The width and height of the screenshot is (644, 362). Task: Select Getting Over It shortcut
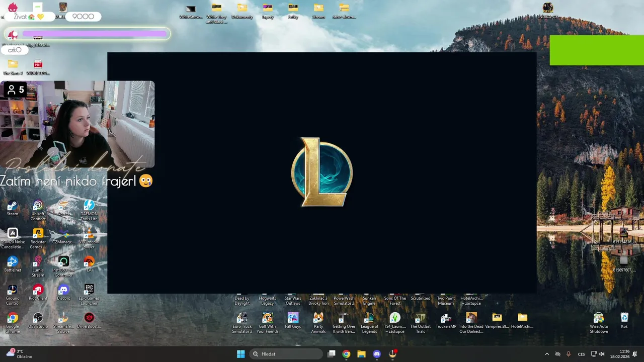click(344, 323)
